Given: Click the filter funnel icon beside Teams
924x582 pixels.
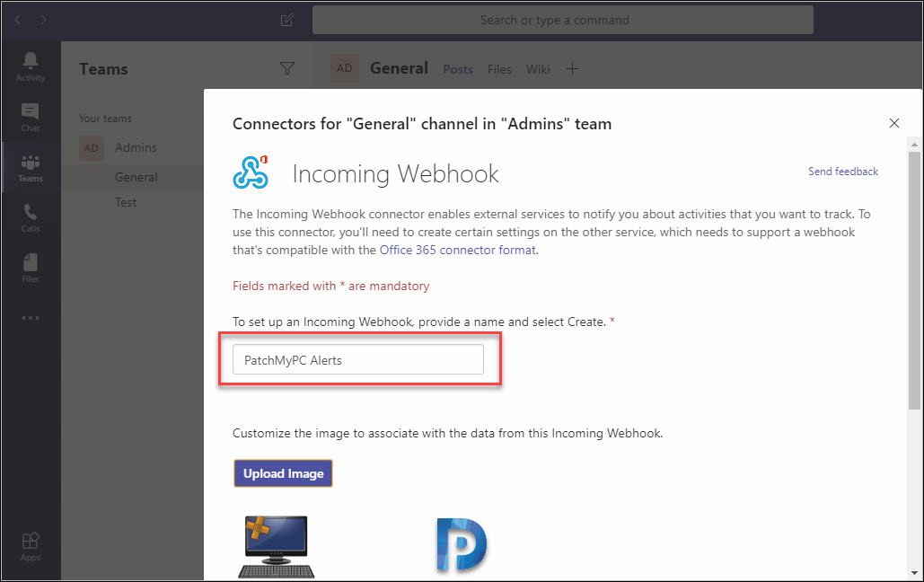Looking at the screenshot, I should pyautogui.click(x=287, y=68).
